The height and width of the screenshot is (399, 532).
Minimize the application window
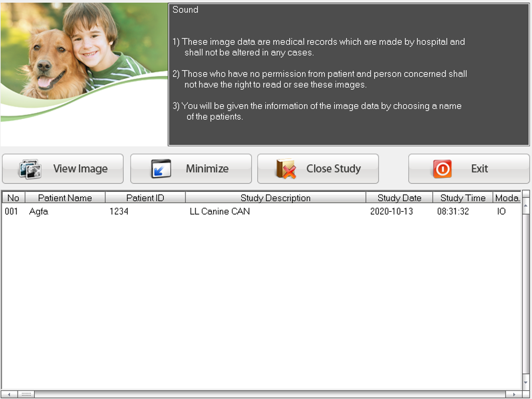coord(191,168)
